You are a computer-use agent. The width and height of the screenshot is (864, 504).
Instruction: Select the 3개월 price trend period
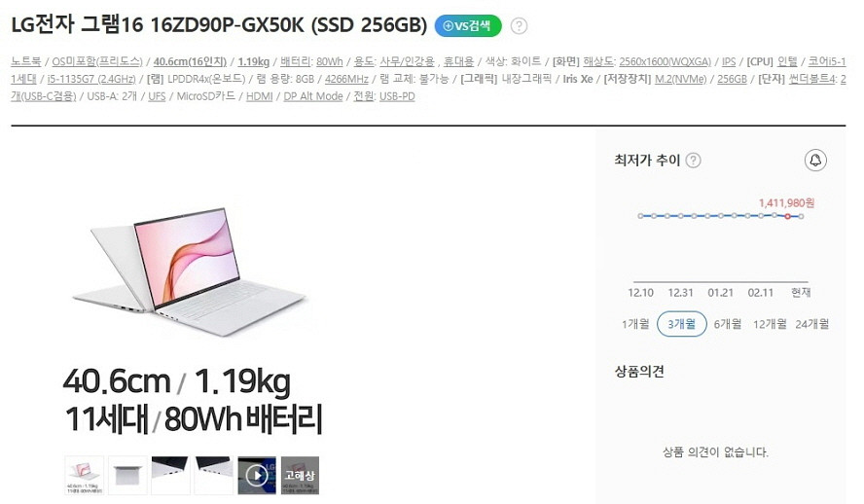[682, 324]
